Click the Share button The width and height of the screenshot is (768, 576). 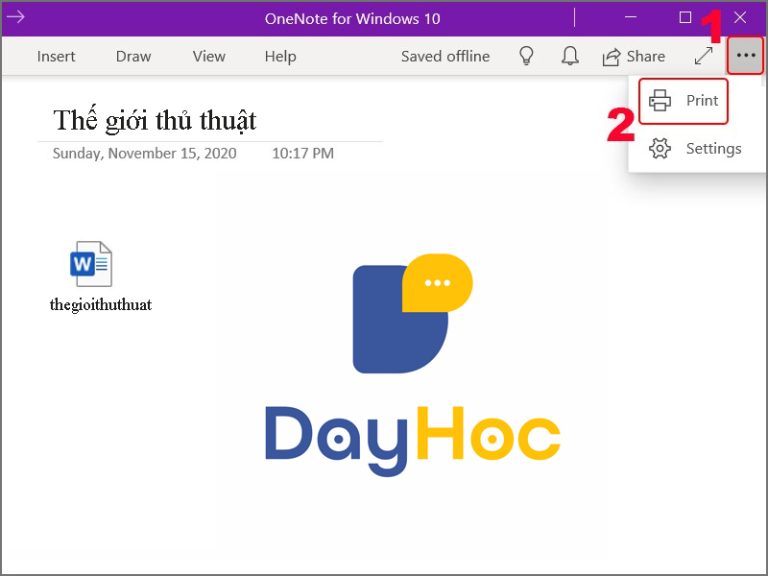click(x=634, y=56)
